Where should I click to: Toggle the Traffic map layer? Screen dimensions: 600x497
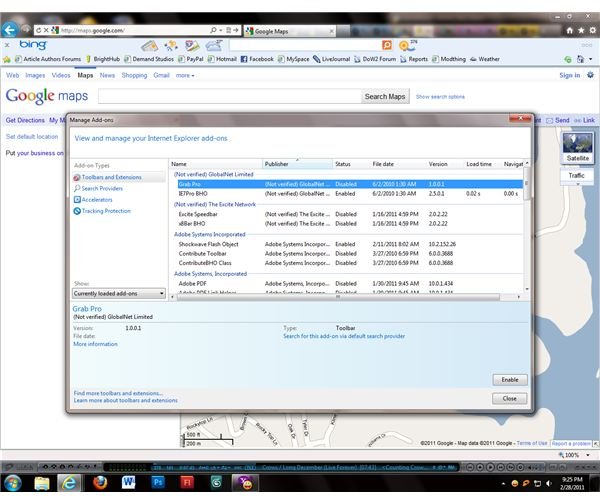tap(576, 176)
